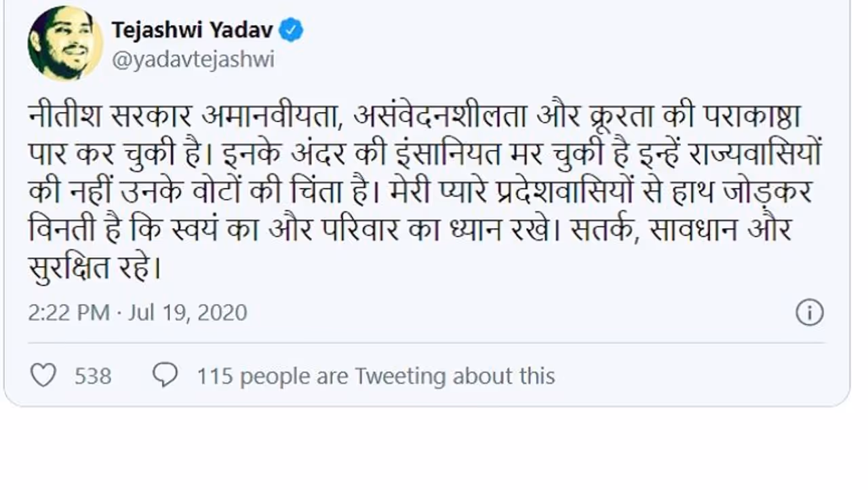Click Tejashwi Yadav's profile picture
868x490 pixels.
65,43
